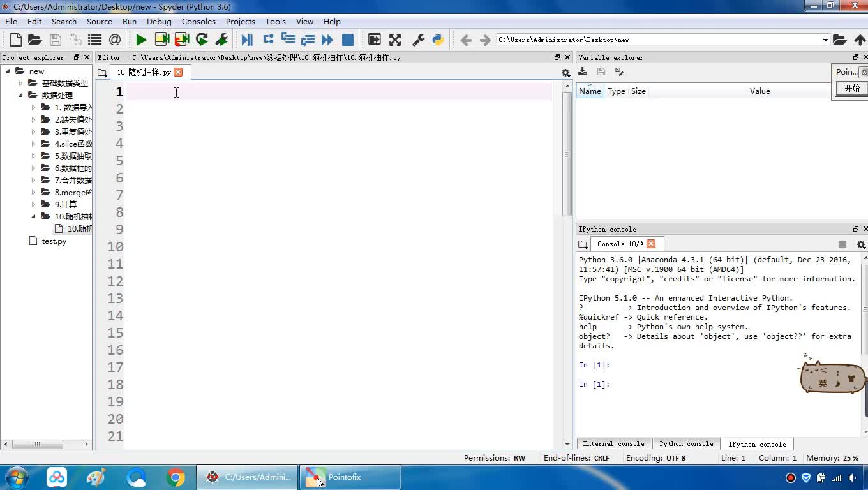Open the working directory path dropdown
The image size is (868, 490).
click(825, 40)
